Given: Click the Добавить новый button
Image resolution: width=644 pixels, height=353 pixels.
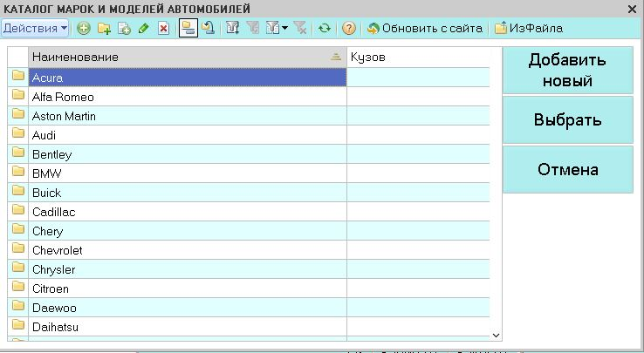Looking at the screenshot, I should (567, 71).
